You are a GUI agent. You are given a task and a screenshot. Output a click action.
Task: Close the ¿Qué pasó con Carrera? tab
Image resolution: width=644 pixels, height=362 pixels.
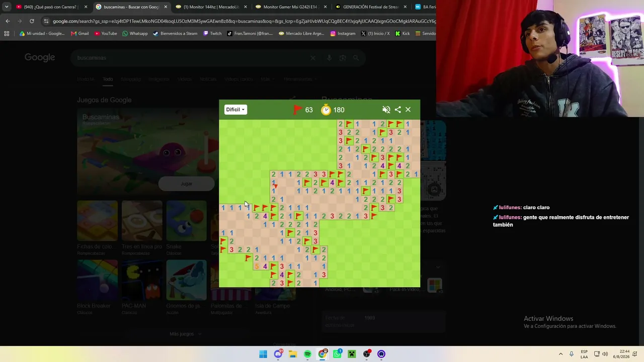86,7
